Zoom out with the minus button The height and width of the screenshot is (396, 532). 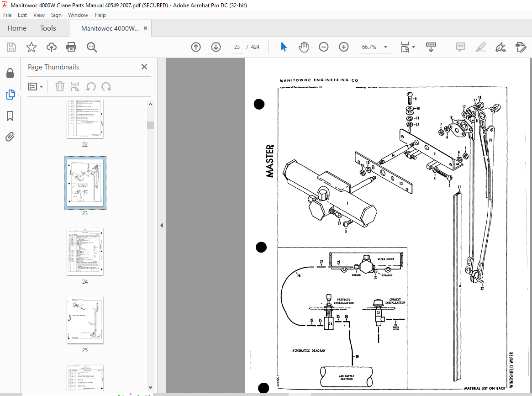324,47
